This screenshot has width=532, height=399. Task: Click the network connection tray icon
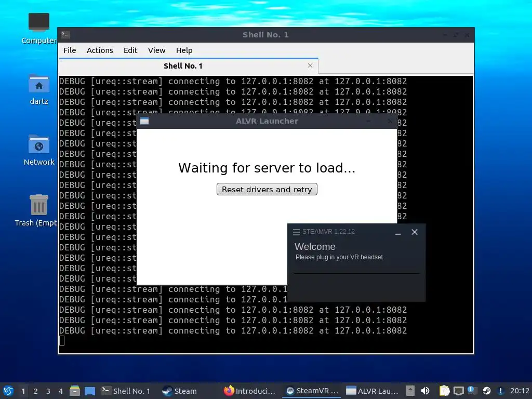pyautogui.click(x=458, y=391)
